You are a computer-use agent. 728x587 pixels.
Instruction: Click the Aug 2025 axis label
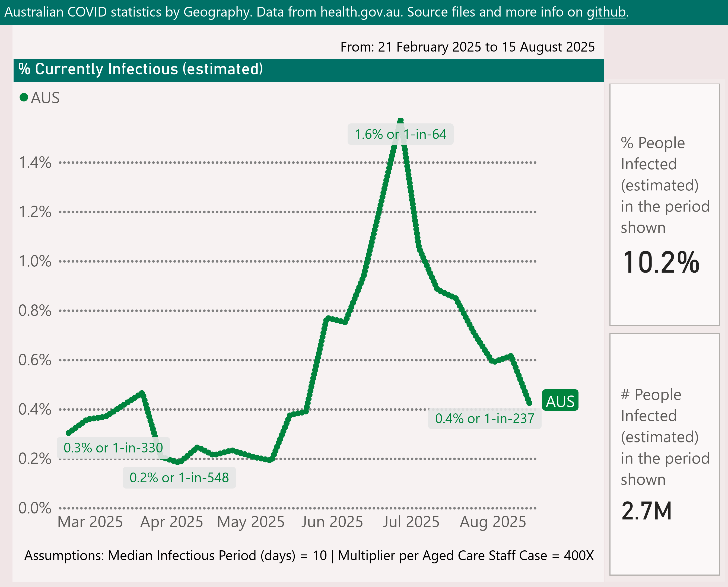(x=492, y=522)
